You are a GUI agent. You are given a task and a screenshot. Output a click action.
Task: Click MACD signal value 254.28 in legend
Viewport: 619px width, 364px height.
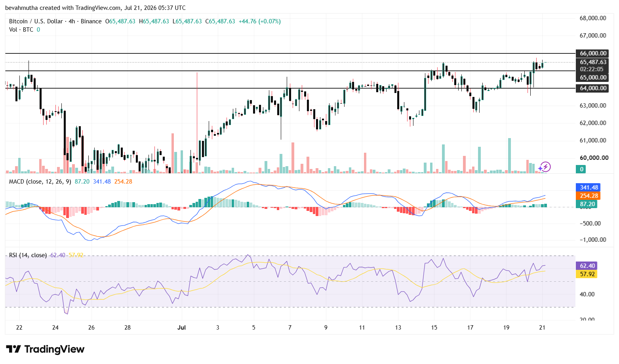[123, 182]
